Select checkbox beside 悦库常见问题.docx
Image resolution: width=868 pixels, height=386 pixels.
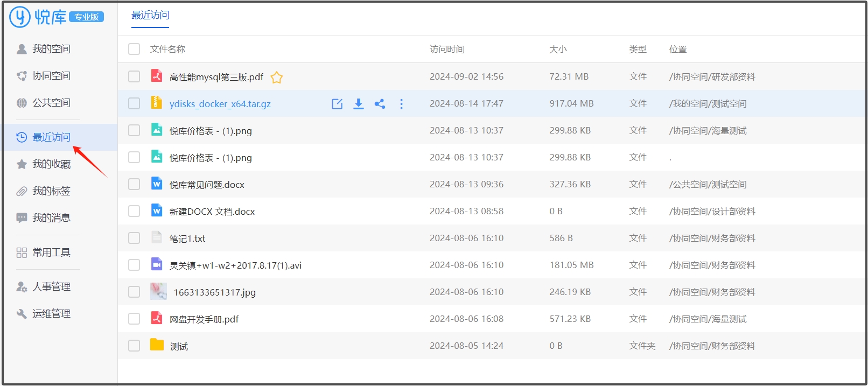134,184
